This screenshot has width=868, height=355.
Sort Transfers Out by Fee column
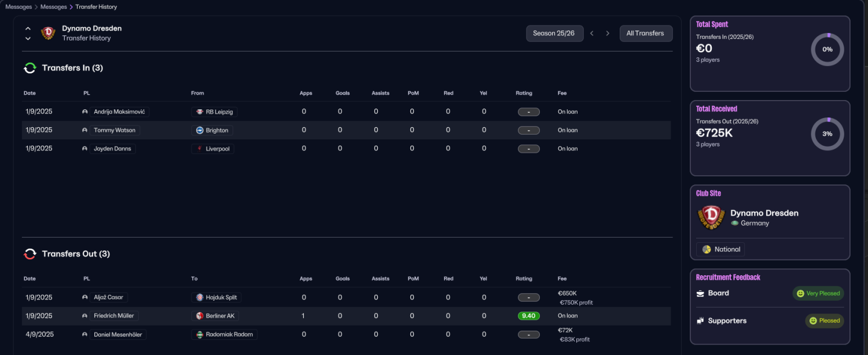pyautogui.click(x=562, y=279)
